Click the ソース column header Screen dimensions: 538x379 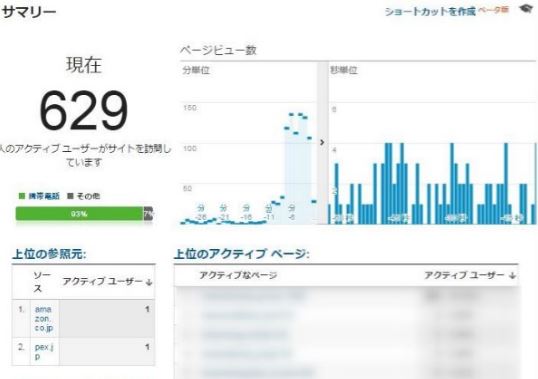42,282
